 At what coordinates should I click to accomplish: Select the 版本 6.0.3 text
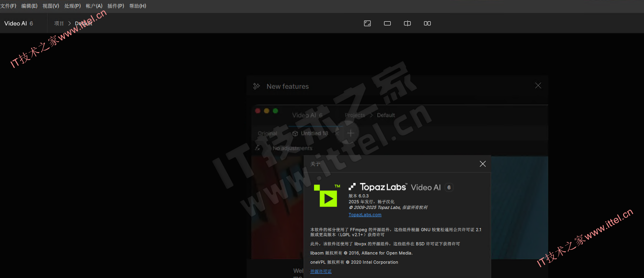pyautogui.click(x=359, y=196)
